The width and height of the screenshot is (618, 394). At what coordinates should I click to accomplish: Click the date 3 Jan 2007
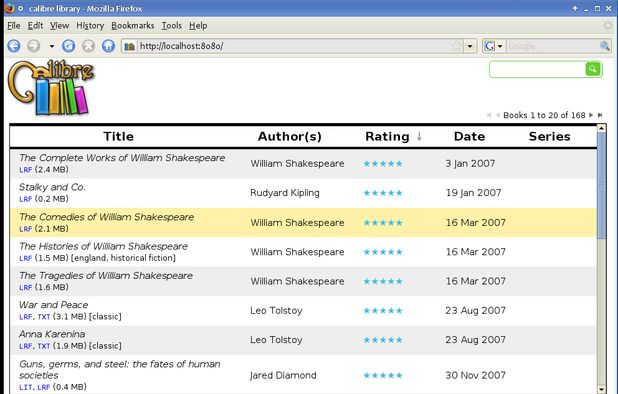(x=470, y=164)
